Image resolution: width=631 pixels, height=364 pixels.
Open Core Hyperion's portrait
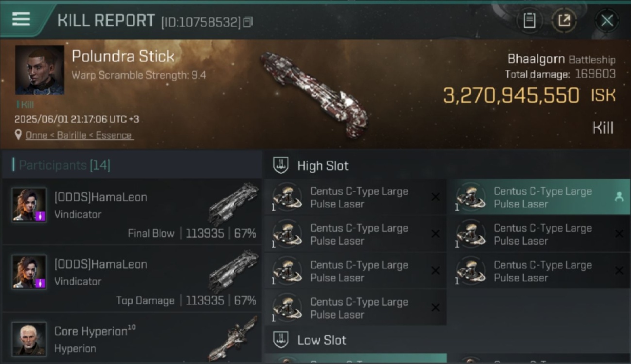click(x=29, y=338)
